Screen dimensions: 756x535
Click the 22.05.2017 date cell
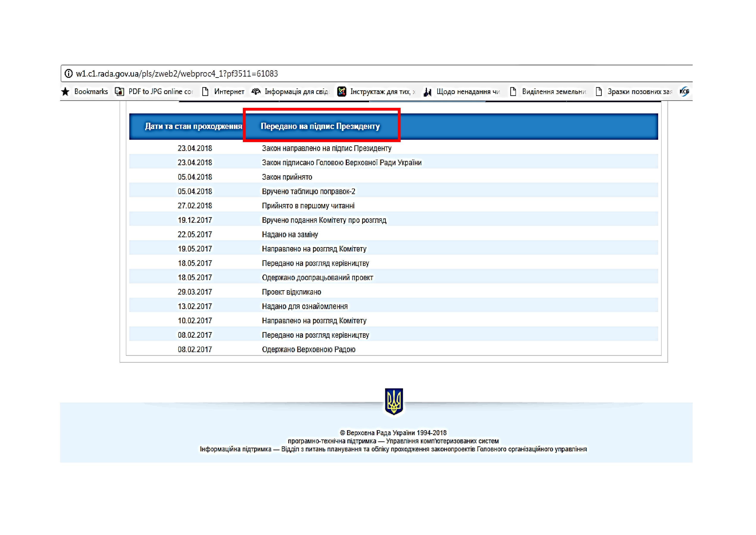(x=195, y=235)
